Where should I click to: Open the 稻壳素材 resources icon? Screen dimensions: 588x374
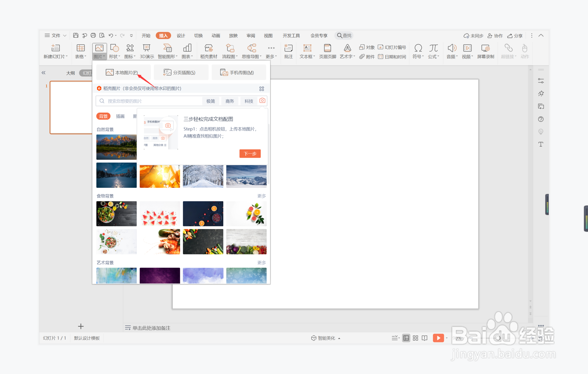click(208, 51)
